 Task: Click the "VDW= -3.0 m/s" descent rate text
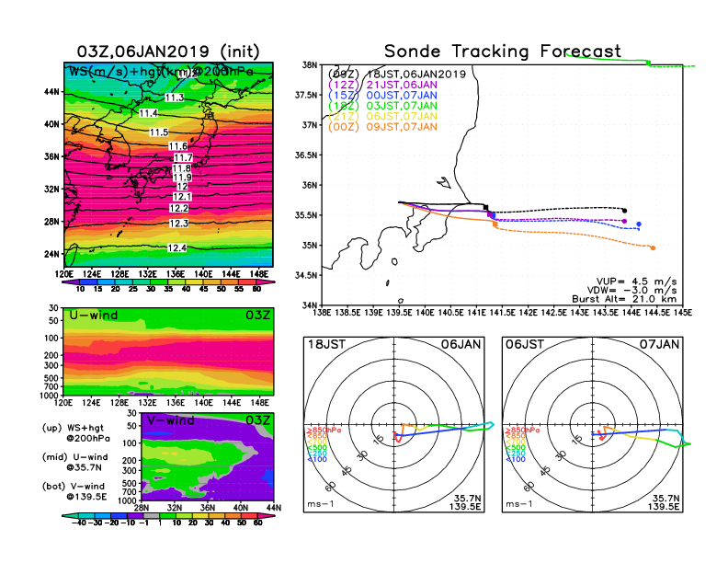pyautogui.click(x=631, y=291)
